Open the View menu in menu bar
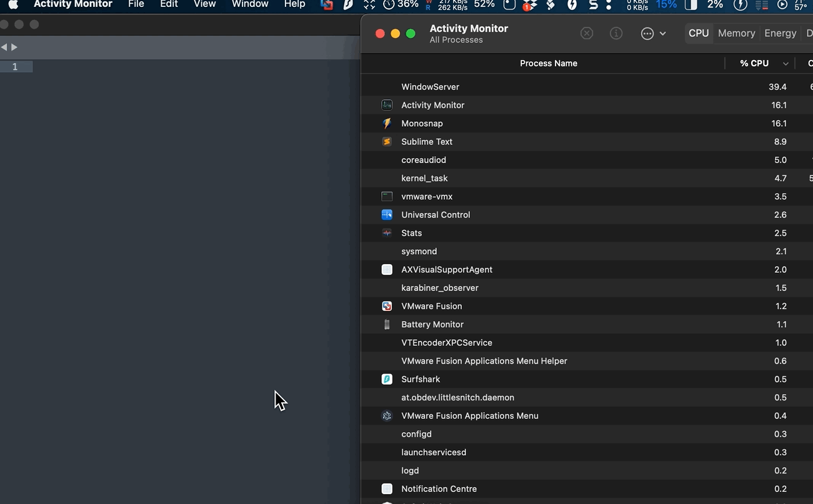Viewport: 813px width, 504px height. tap(204, 4)
